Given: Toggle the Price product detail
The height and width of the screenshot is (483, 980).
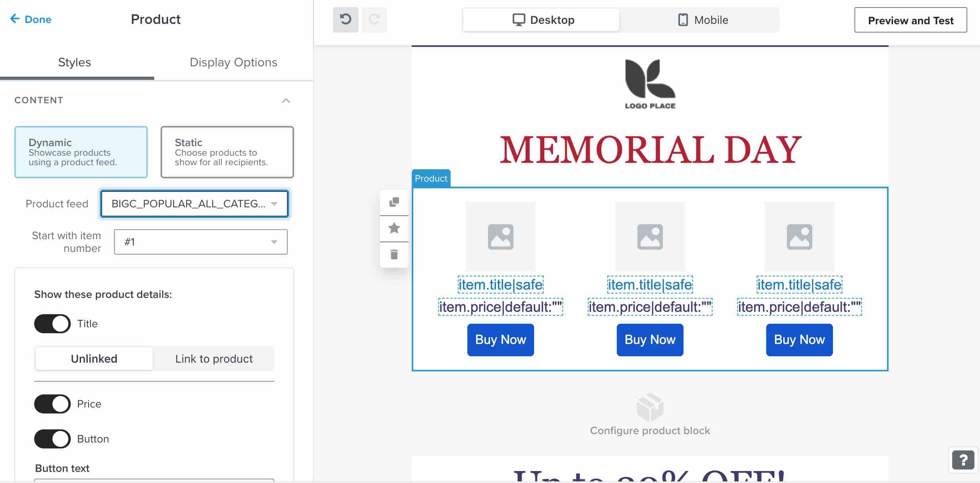Looking at the screenshot, I should point(51,403).
